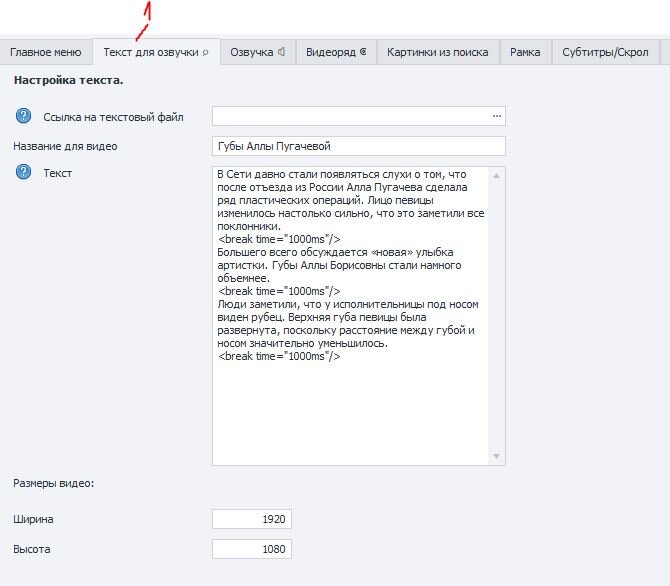Click the first break time="1000ms" line
This screenshot has height=586, width=670.
pos(279,239)
